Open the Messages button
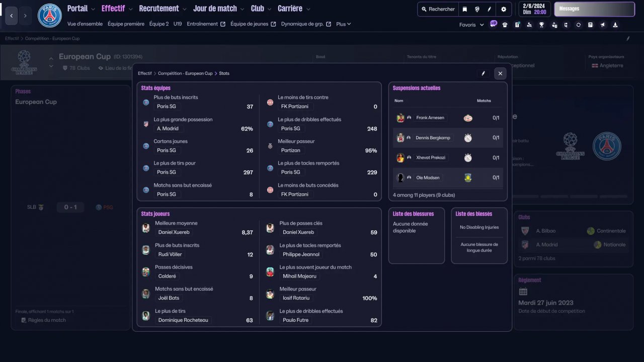This screenshot has width=644, height=362. tap(594, 9)
